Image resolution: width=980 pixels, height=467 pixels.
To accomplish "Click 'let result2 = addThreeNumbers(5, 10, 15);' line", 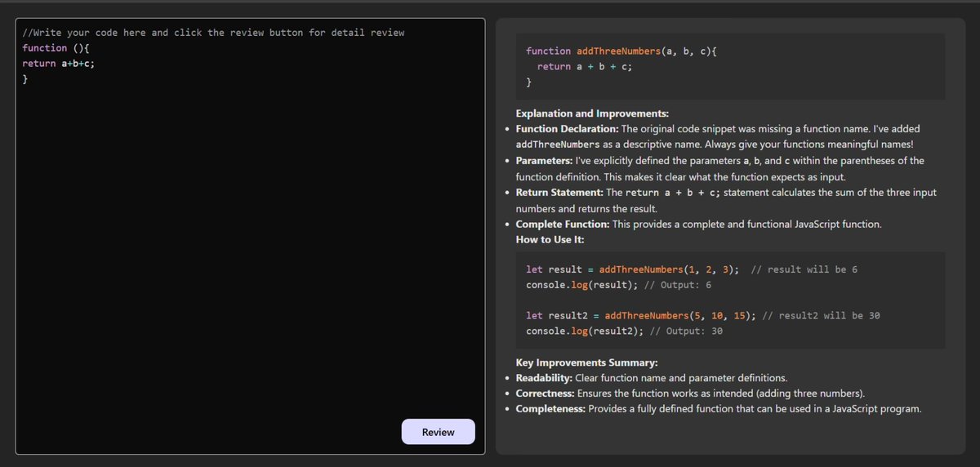I will click(641, 315).
